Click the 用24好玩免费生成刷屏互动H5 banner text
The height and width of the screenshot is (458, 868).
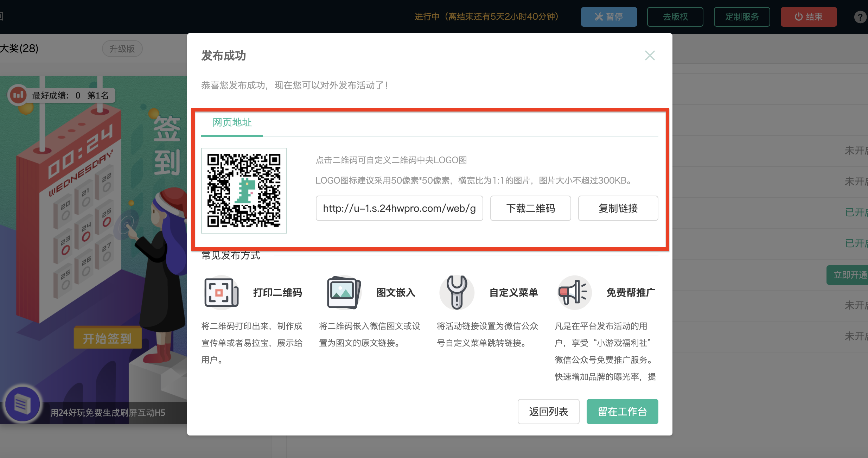(108, 413)
